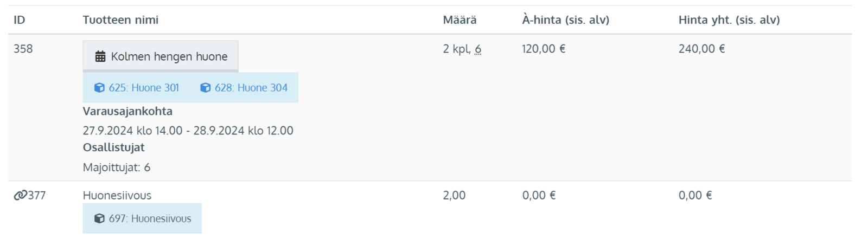This screenshot has height=245, width=868.
Task: Click the Määrä column header
Action: click(x=459, y=20)
